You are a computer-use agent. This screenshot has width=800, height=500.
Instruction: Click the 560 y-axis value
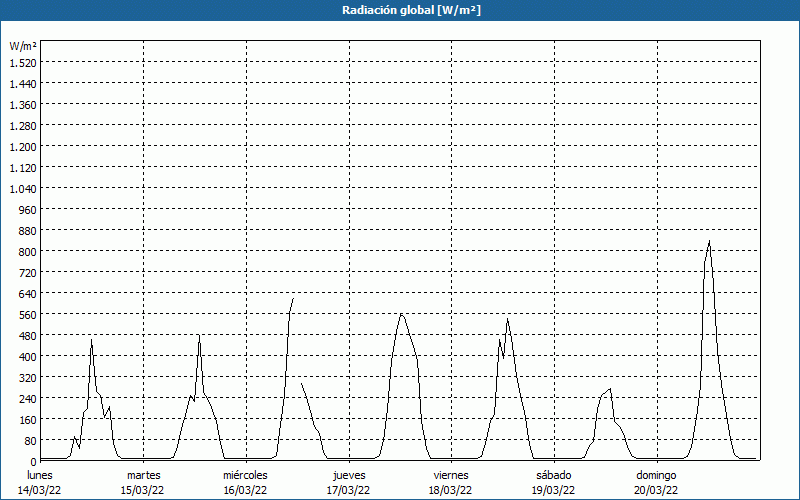point(27,314)
